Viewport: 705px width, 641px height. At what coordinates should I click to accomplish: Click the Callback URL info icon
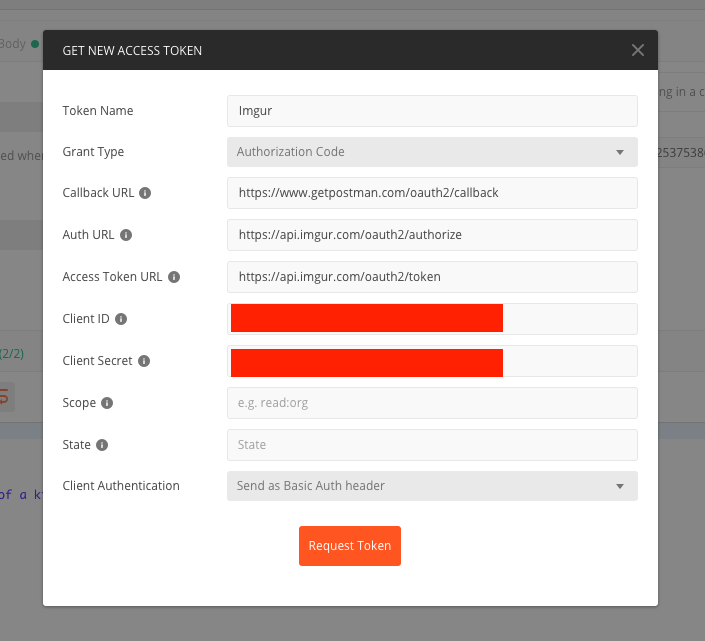(x=145, y=193)
